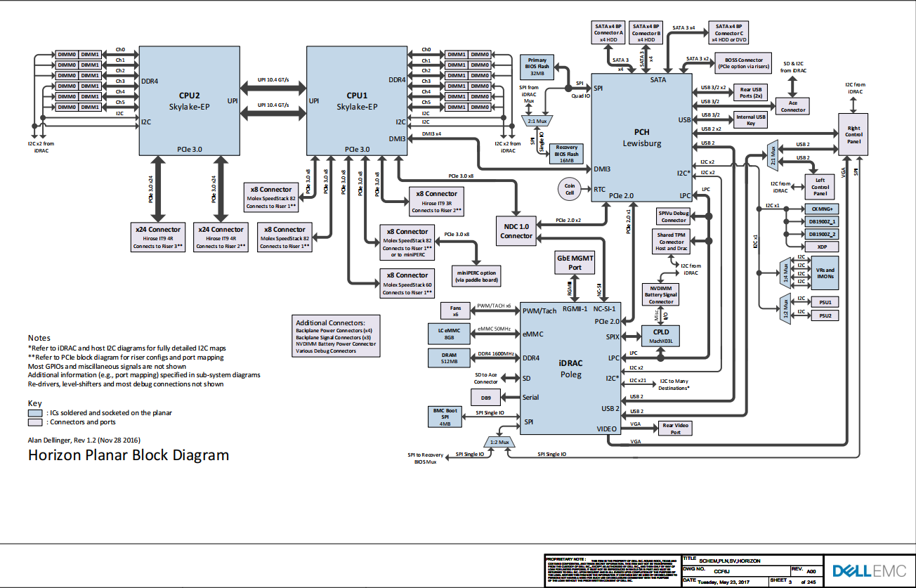Click the CKMNG+ block
This screenshot has height=588, width=916.
coord(821,209)
